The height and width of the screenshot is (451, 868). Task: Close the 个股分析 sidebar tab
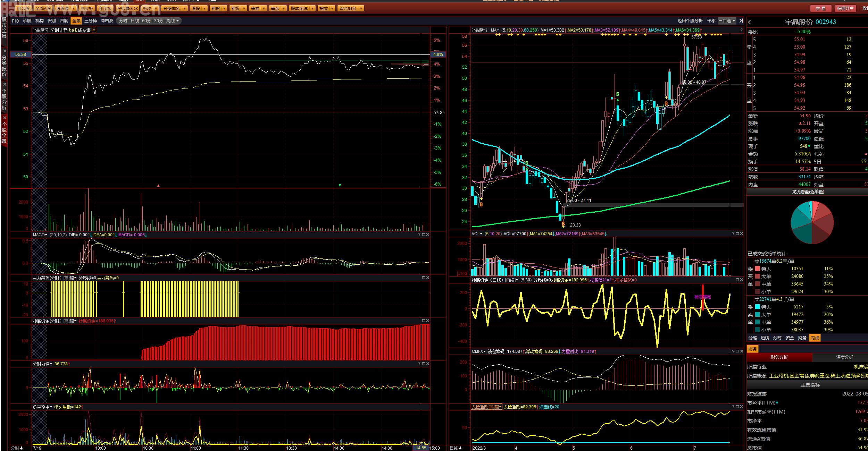click(5, 84)
